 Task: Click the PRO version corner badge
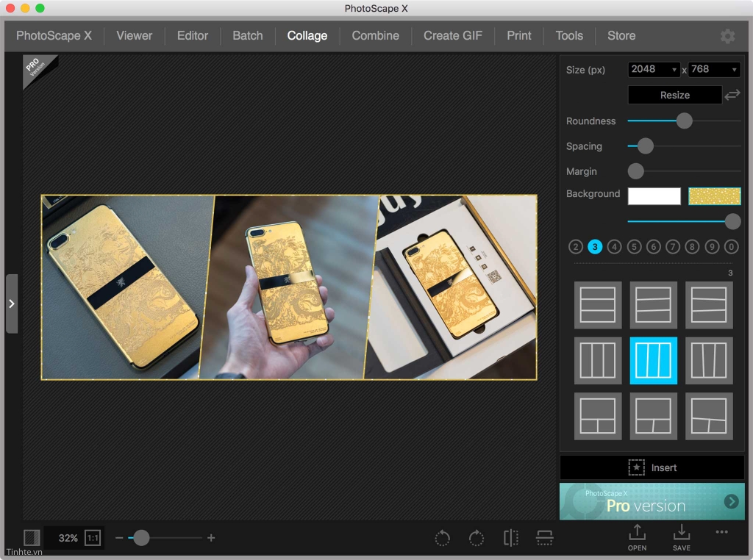click(x=37, y=68)
